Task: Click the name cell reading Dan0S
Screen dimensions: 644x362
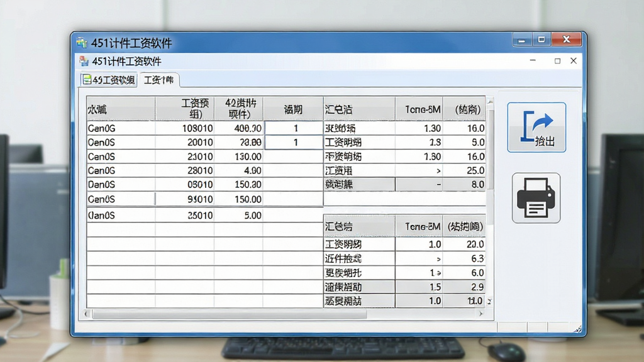Action: coord(121,184)
